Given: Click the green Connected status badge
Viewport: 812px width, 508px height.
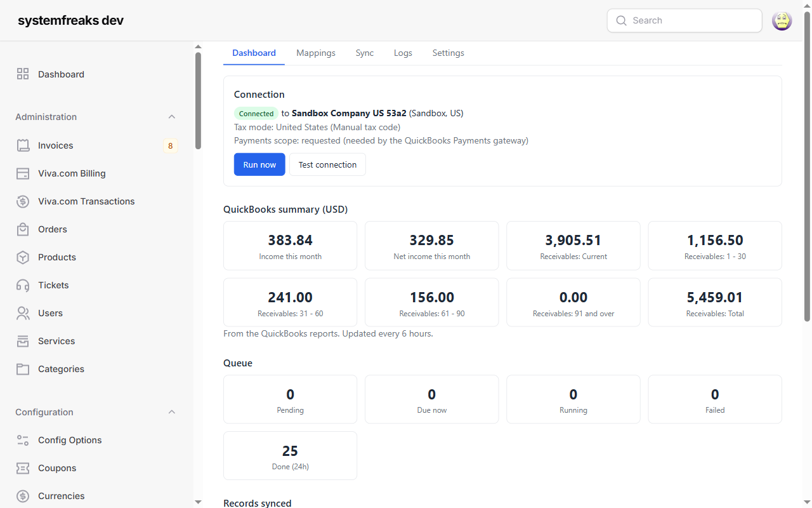Looking at the screenshot, I should point(256,114).
